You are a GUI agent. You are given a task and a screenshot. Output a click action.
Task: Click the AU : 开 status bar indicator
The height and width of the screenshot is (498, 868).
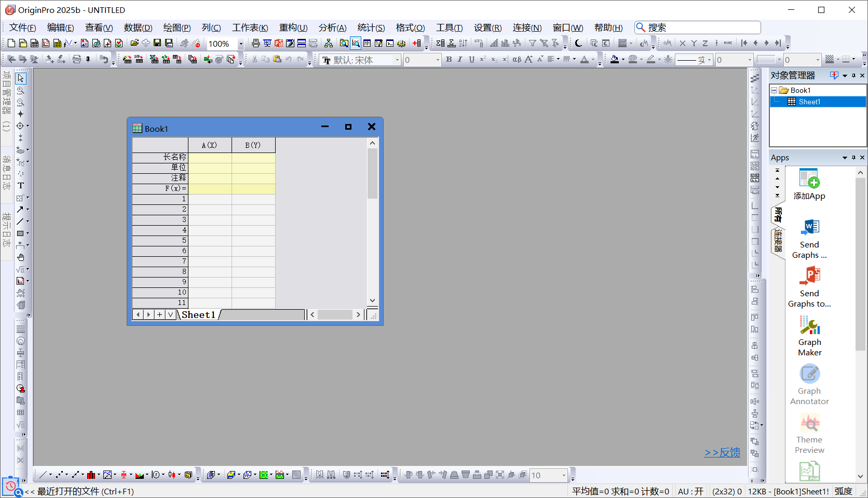(x=691, y=491)
